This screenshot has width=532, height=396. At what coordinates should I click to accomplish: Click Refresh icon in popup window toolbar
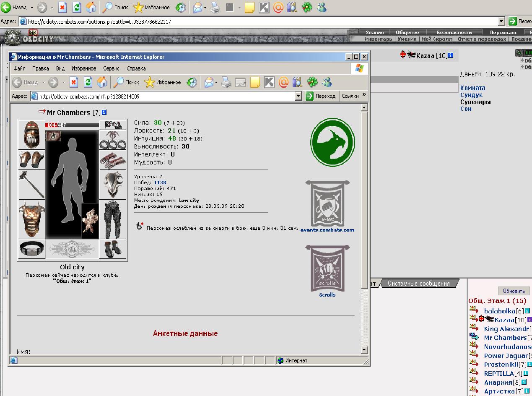pos(88,82)
